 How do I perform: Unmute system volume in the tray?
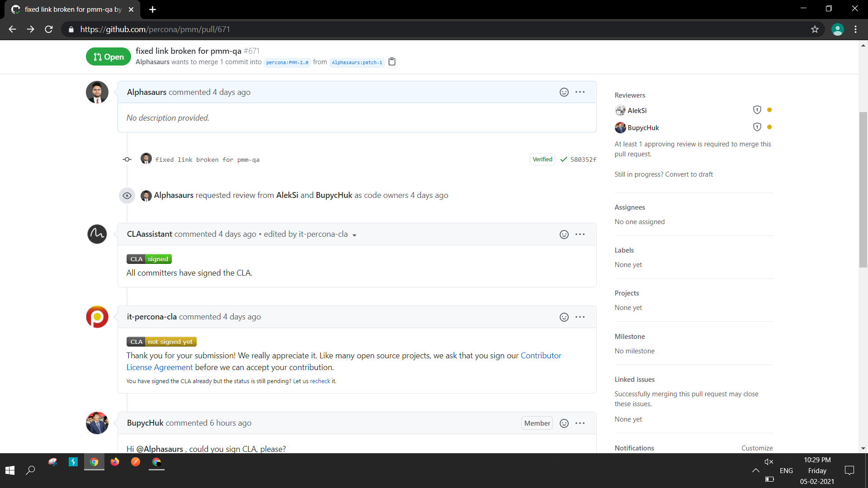[x=769, y=461]
